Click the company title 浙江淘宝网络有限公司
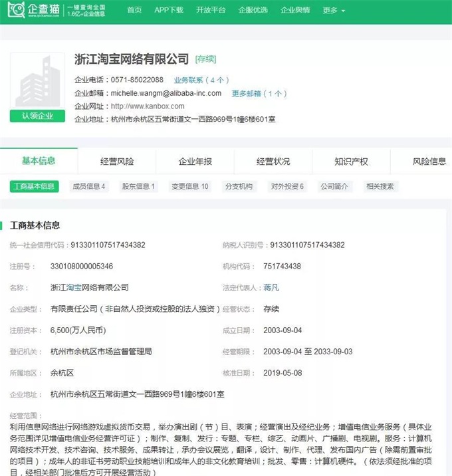 click(132, 59)
